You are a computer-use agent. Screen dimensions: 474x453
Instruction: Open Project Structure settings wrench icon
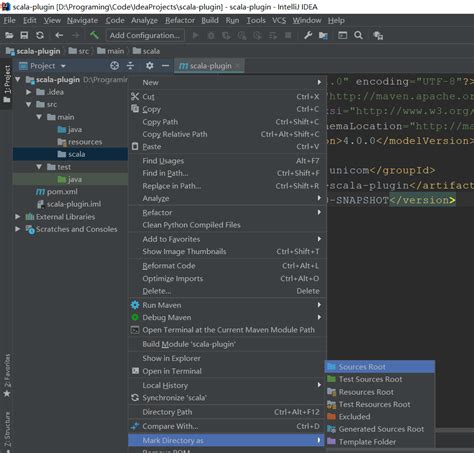[308, 35]
